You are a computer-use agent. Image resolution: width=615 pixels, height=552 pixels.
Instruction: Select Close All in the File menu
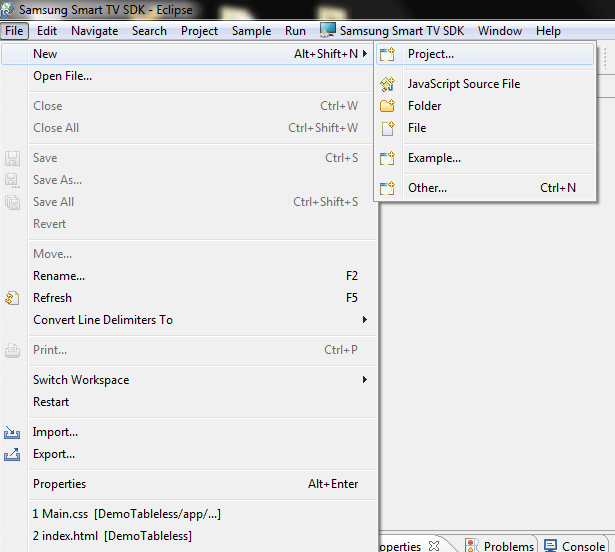(x=188, y=128)
